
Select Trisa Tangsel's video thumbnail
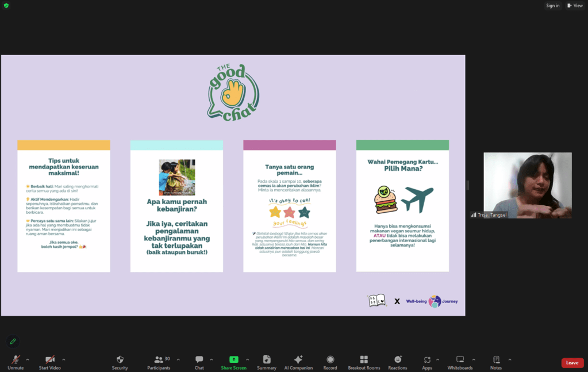527,185
